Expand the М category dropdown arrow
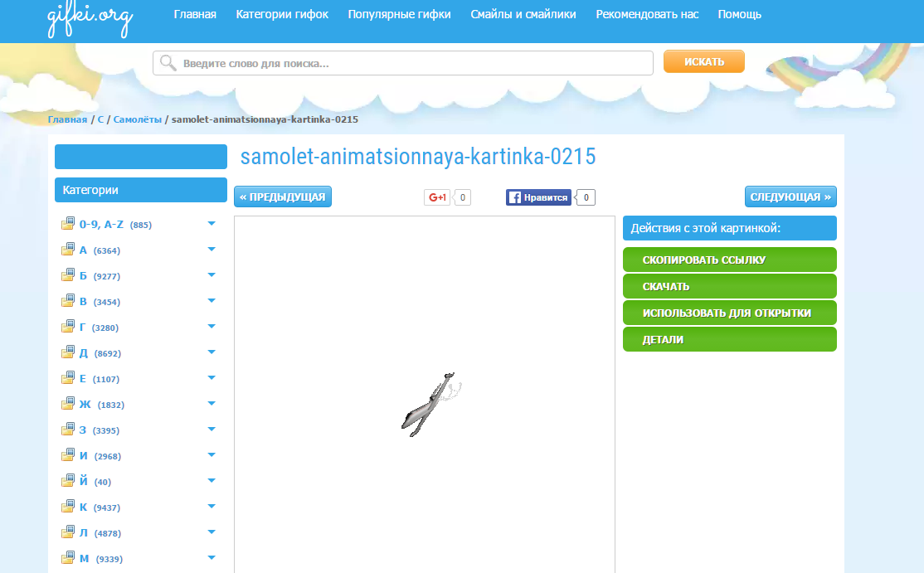Viewport: 924px width, 573px height. (x=212, y=558)
